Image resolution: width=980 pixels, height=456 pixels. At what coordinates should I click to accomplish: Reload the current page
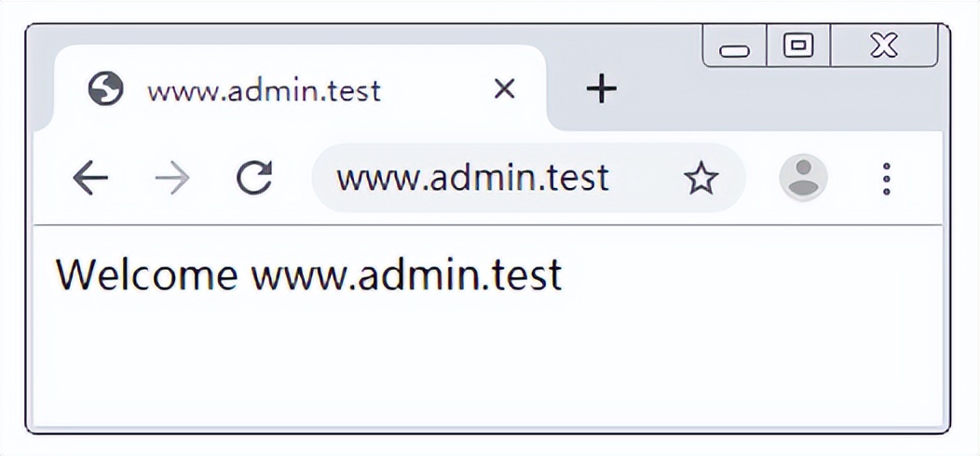(254, 178)
